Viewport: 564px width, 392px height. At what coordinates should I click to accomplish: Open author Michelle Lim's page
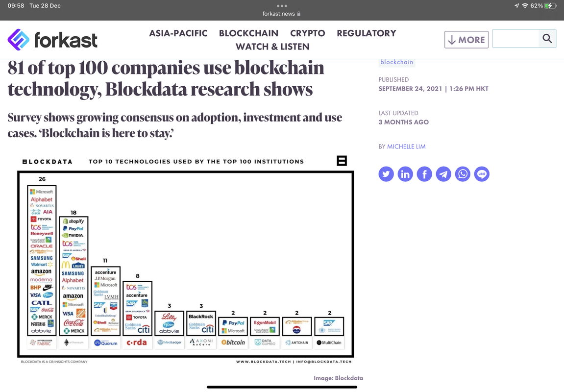click(x=406, y=147)
